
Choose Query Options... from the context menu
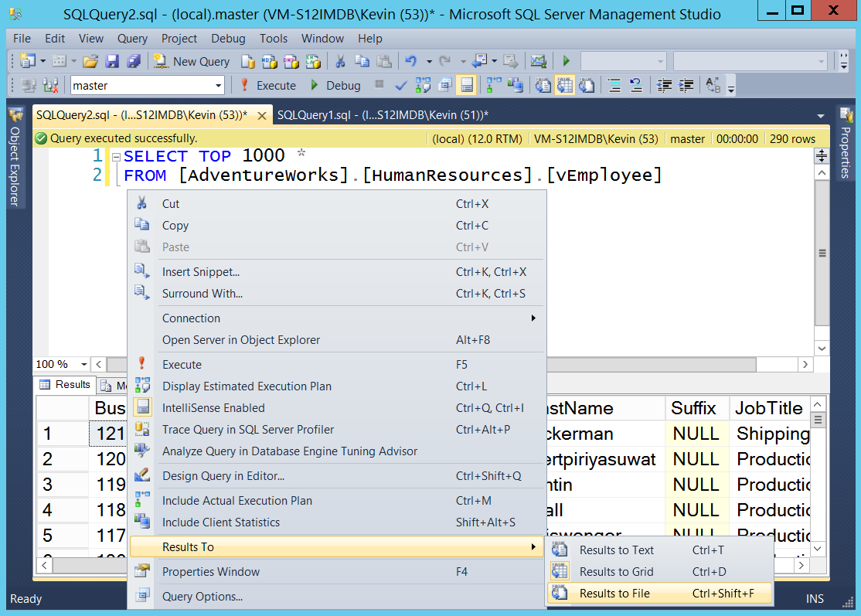click(x=337, y=596)
